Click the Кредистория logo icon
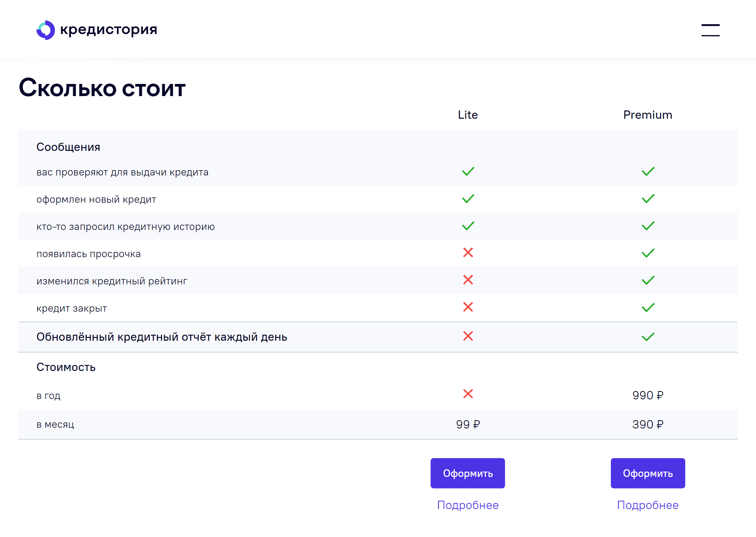756x537 pixels. coord(46,30)
